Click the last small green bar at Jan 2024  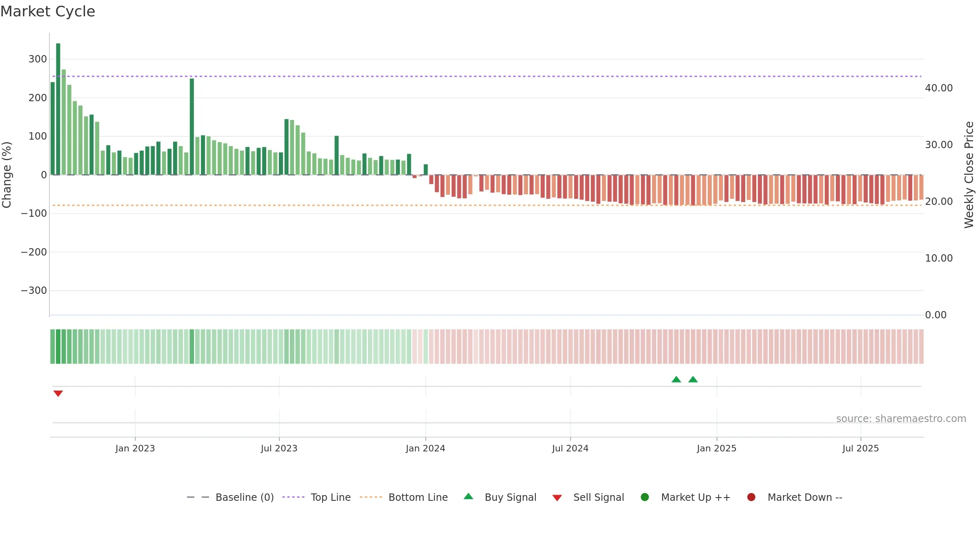[x=426, y=169]
